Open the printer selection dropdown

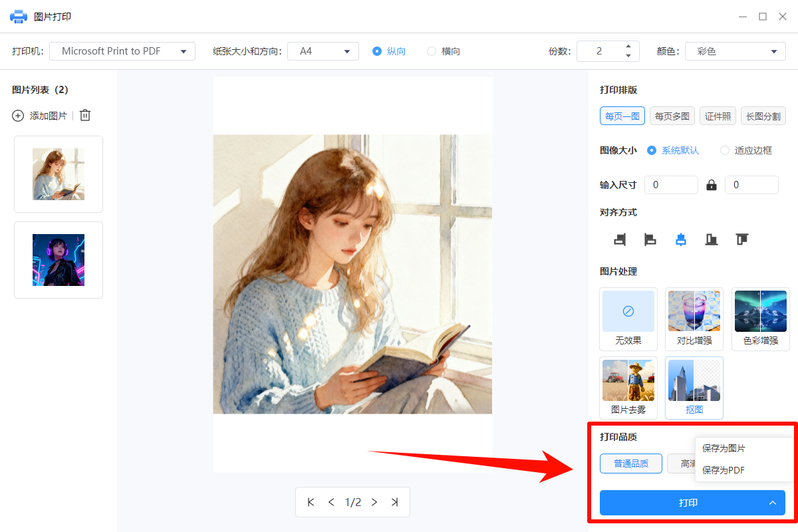coord(122,51)
